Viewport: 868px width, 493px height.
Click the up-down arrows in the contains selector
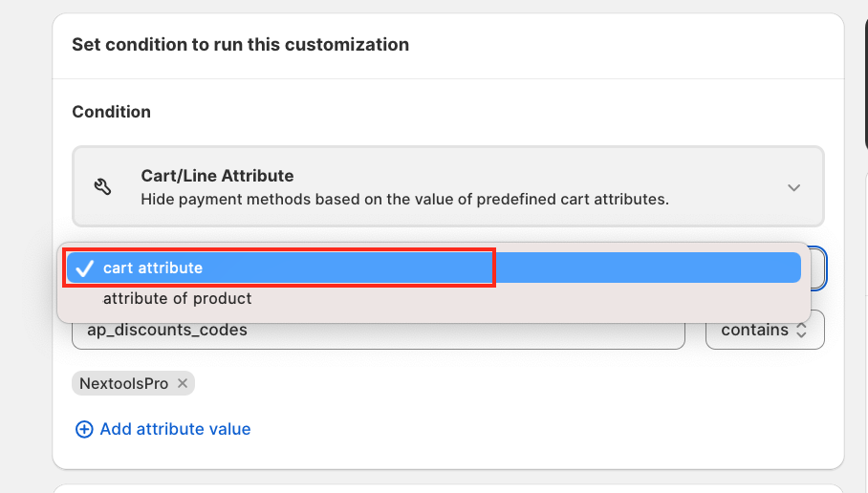(802, 330)
